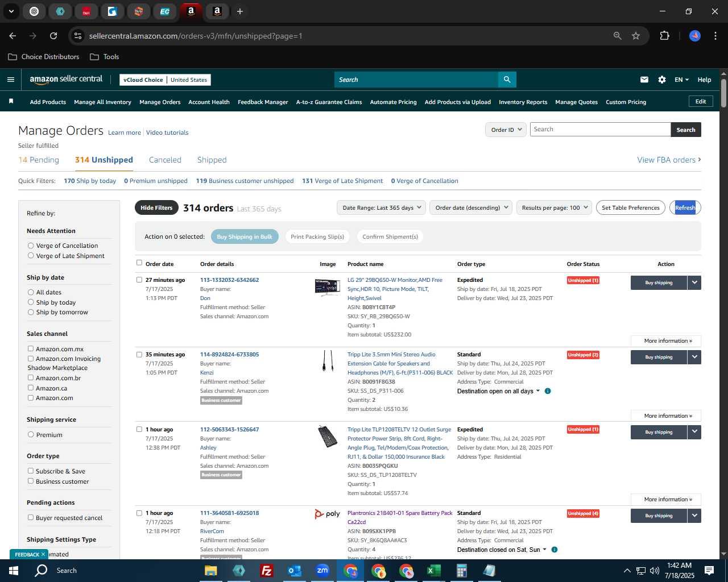
Task: Switch to the Shipped tab
Action: [x=212, y=160]
